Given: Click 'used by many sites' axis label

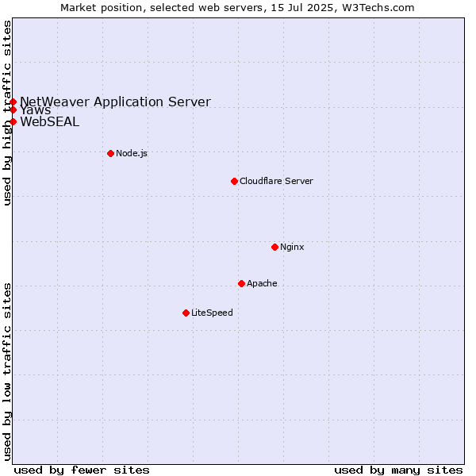Looking at the screenshot, I should [398, 470].
